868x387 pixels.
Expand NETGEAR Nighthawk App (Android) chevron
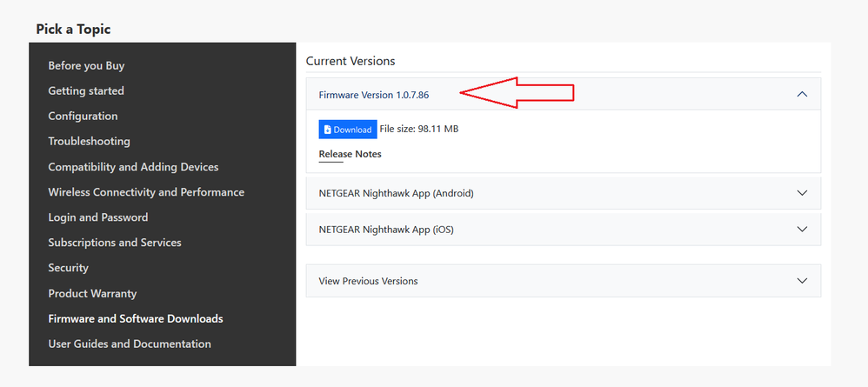click(x=802, y=193)
